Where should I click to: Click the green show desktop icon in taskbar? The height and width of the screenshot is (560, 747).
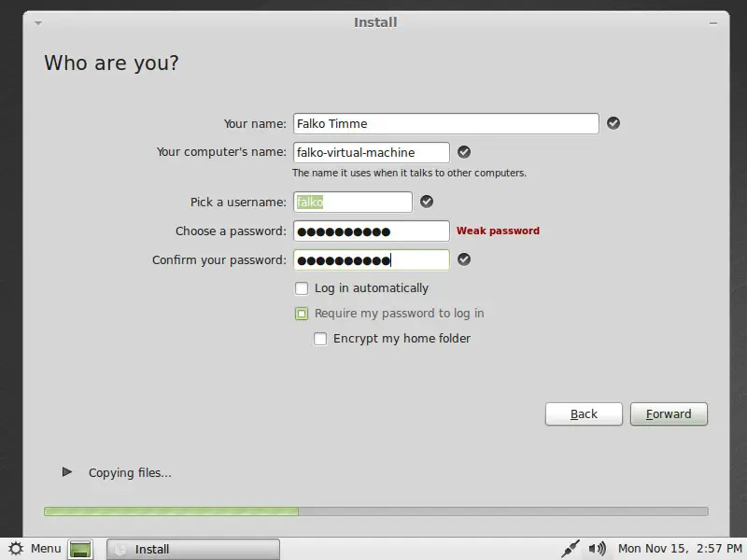(x=80, y=549)
